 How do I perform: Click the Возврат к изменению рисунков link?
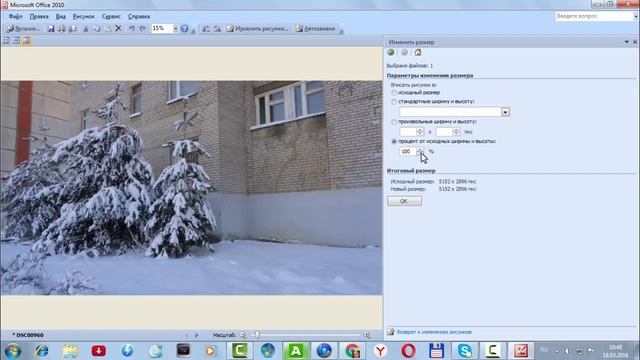pos(434,332)
